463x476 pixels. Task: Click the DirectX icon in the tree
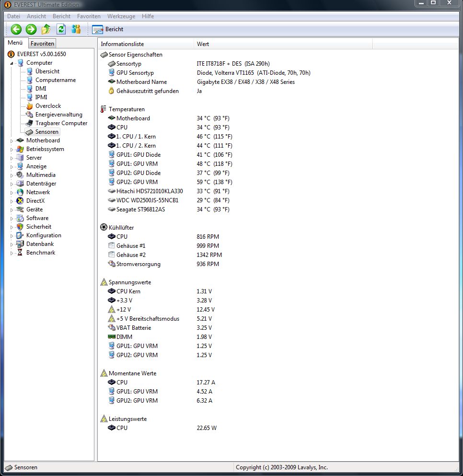(x=20, y=201)
